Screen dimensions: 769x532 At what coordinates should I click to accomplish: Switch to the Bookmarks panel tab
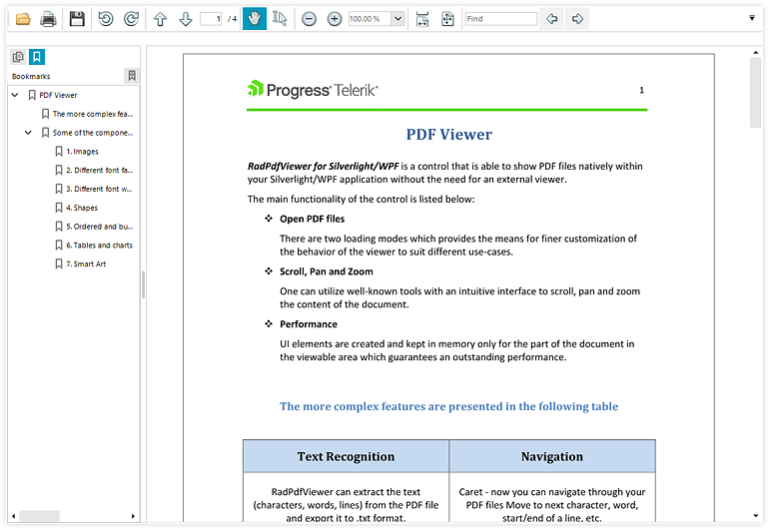[x=37, y=57]
